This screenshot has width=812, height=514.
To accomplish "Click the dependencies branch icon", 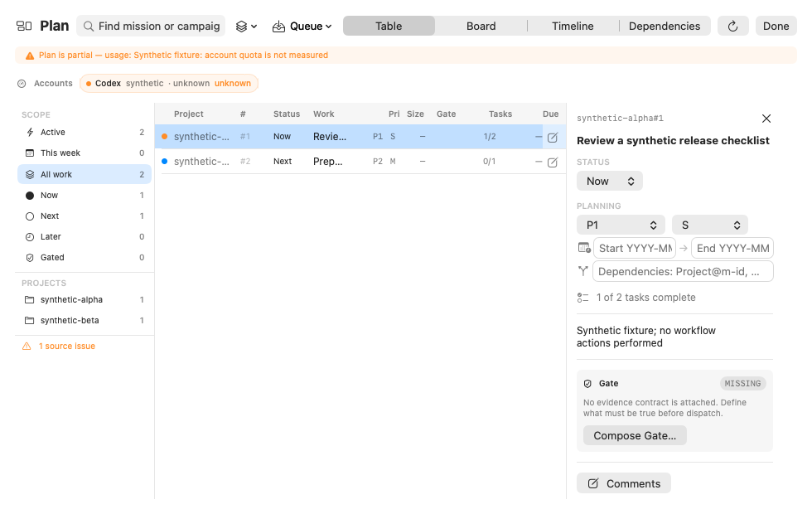I will coord(583,271).
